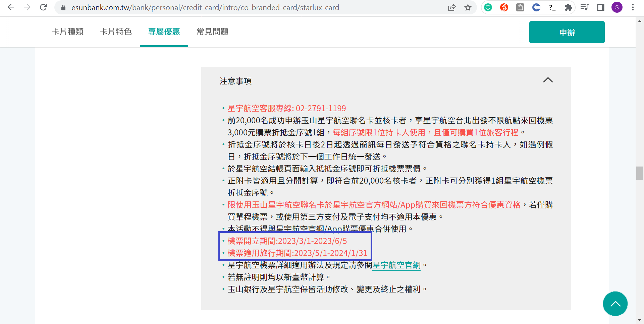View site security lock info

63,7
